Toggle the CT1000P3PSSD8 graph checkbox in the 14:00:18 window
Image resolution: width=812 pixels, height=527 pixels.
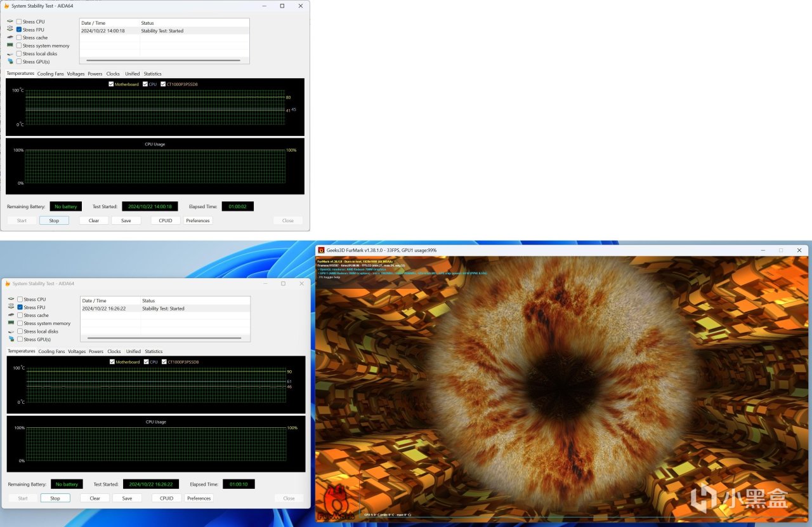164,84
